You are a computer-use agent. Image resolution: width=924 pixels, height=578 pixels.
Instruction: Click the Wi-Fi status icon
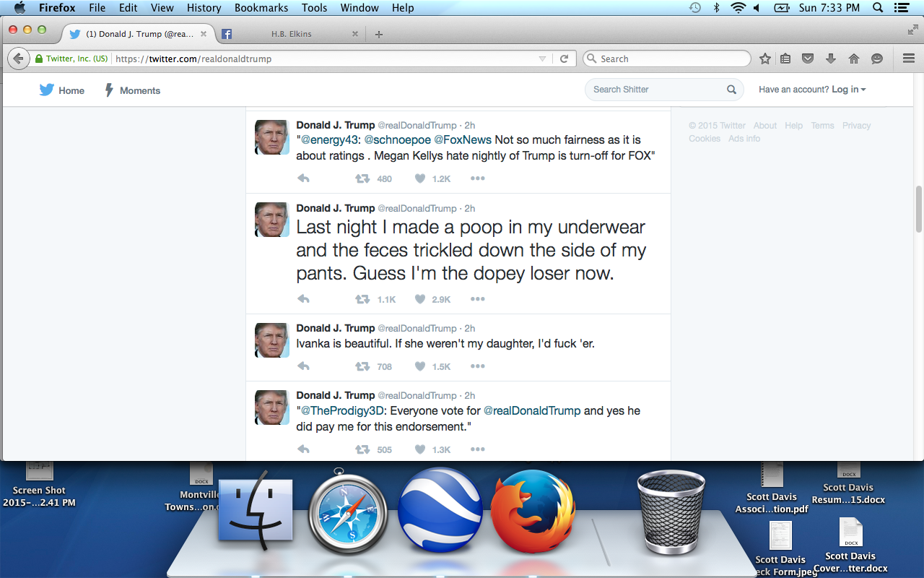[738, 8]
